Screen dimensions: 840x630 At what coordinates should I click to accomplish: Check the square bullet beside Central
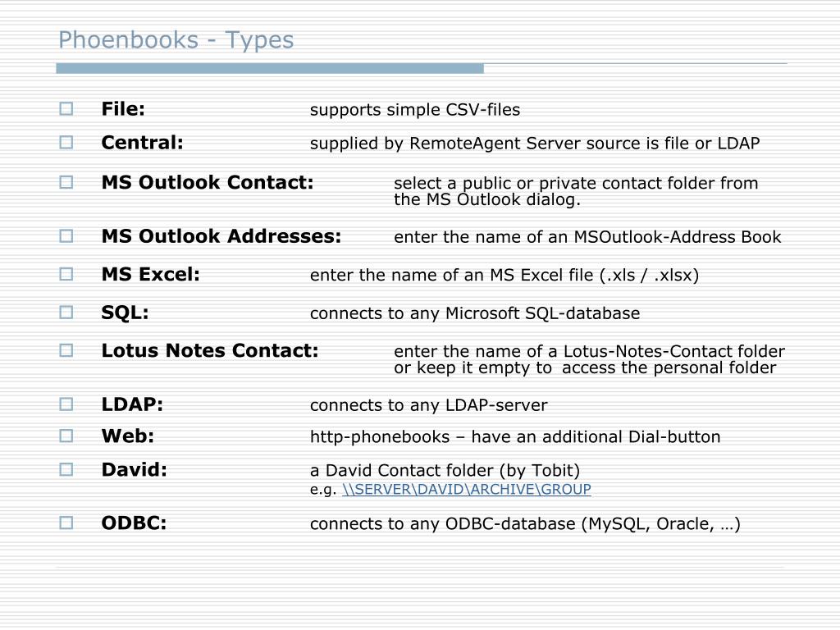pos(66,142)
